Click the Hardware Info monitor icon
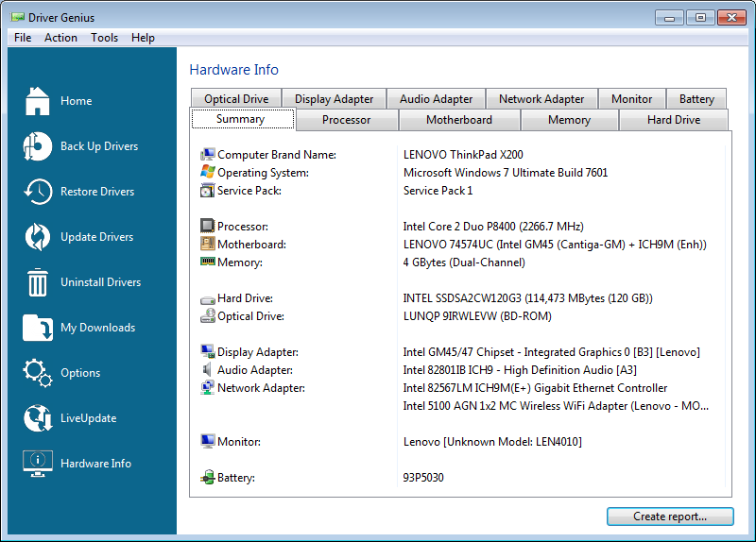Viewport: 756px width, 542px height. click(x=37, y=464)
